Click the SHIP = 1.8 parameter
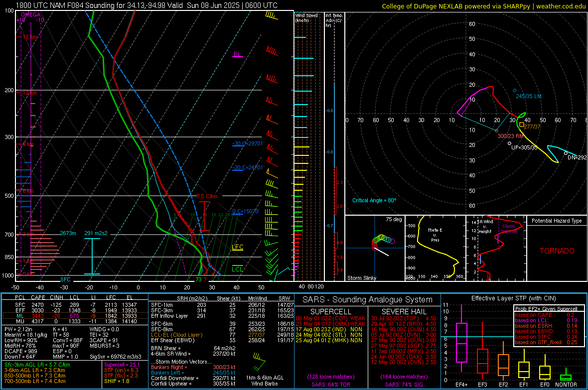Image resolution: width=588 pixels, height=390 pixels. coord(117,381)
